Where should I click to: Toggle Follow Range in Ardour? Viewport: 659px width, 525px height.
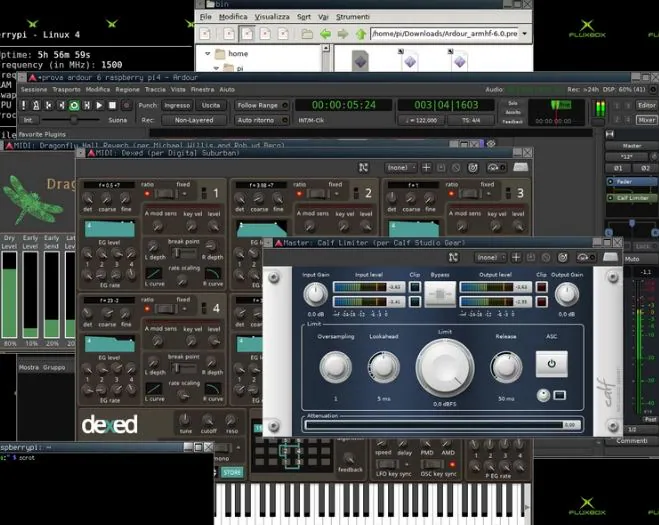click(261, 105)
